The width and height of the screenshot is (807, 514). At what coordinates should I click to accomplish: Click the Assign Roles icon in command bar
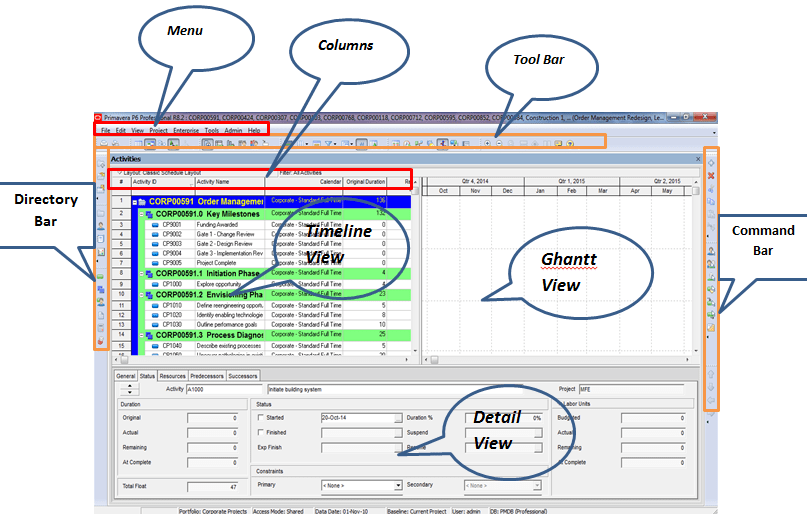pyautogui.click(x=711, y=277)
